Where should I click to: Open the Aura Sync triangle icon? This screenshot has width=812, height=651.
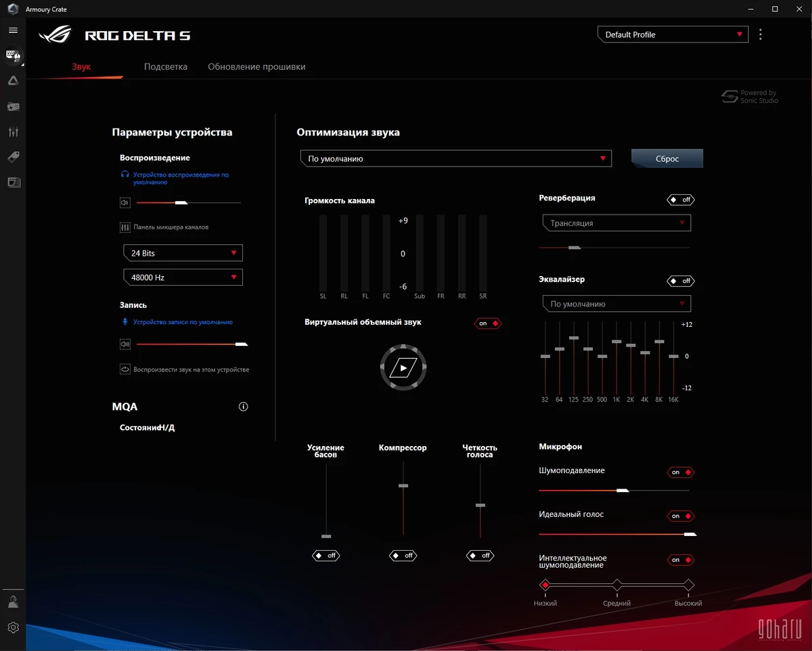point(13,81)
